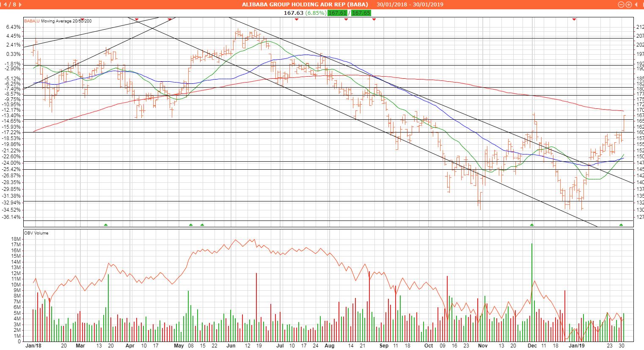The height and width of the screenshot is (350, 644).
Task: Select the green marker below mid-March
Action: point(106,224)
